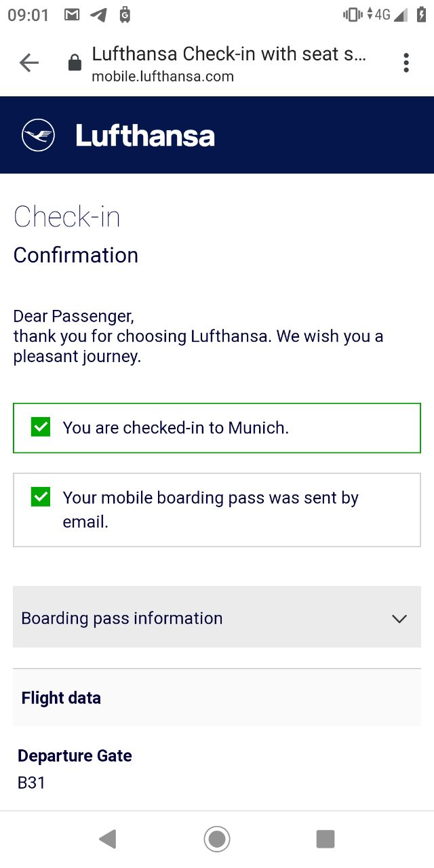This screenshot has width=434, height=868.
Task: Tap Android back navigation triangle
Action: (107, 840)
